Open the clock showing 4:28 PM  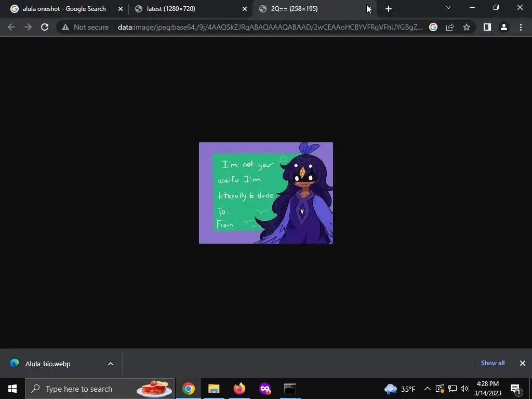(487, 389)
